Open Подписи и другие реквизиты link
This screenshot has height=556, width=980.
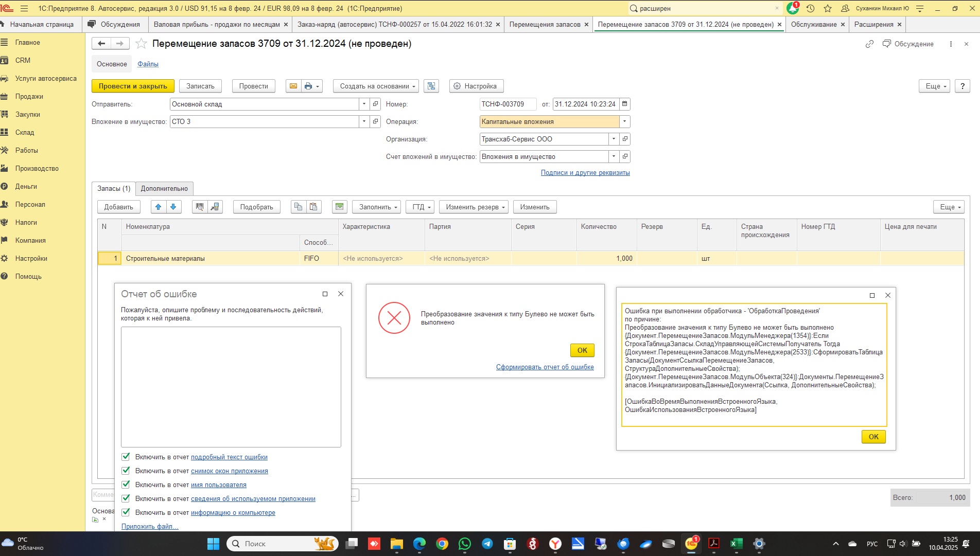[x=585, y=172]
